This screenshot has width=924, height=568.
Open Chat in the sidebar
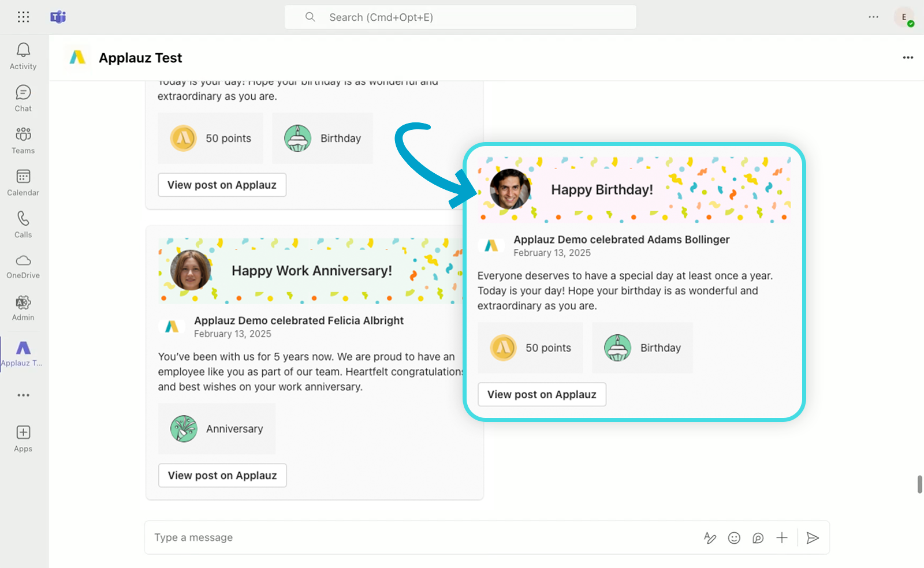pyautogui.click(x=23, y=93)
